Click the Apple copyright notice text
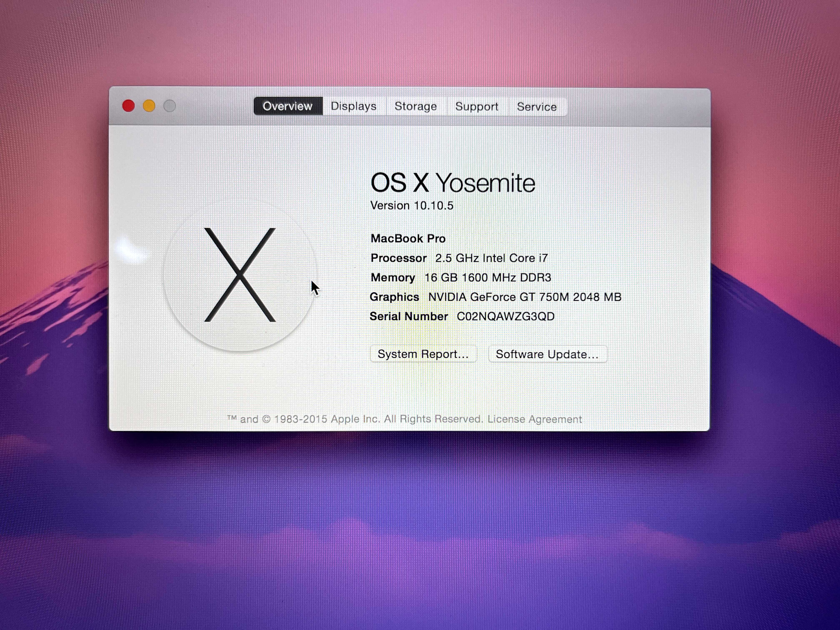 tap(355, 419)
